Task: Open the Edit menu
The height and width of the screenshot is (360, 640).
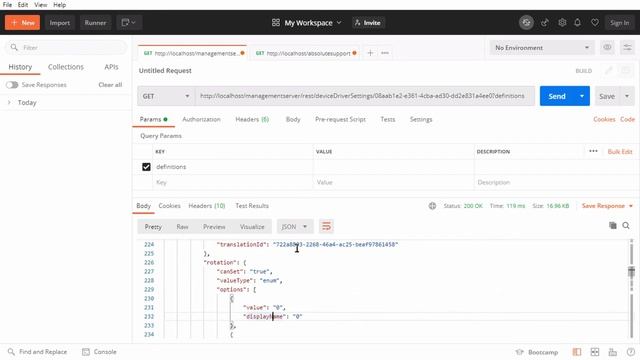Action: pyautogui.click(x=23, y=4)
